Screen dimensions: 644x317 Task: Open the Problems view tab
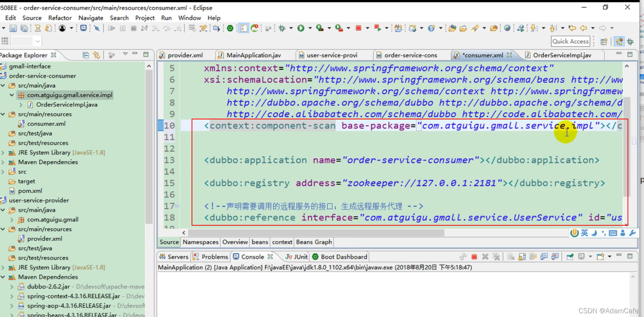(x=210, y=257)
